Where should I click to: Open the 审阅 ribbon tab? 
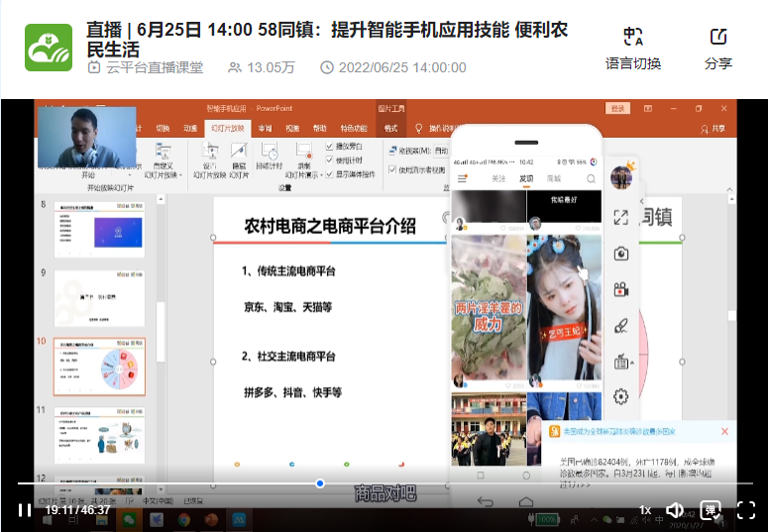coord(265,129)
